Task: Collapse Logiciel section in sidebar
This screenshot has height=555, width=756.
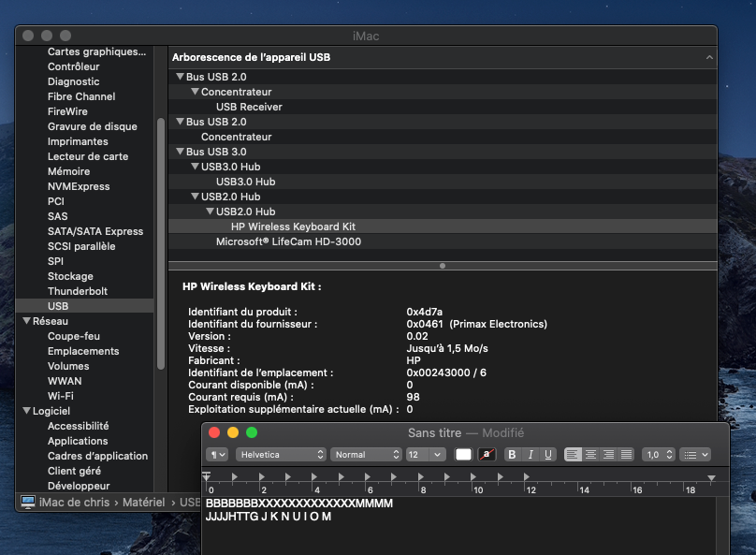Action: pyautogui.click(x=26, y=410)
